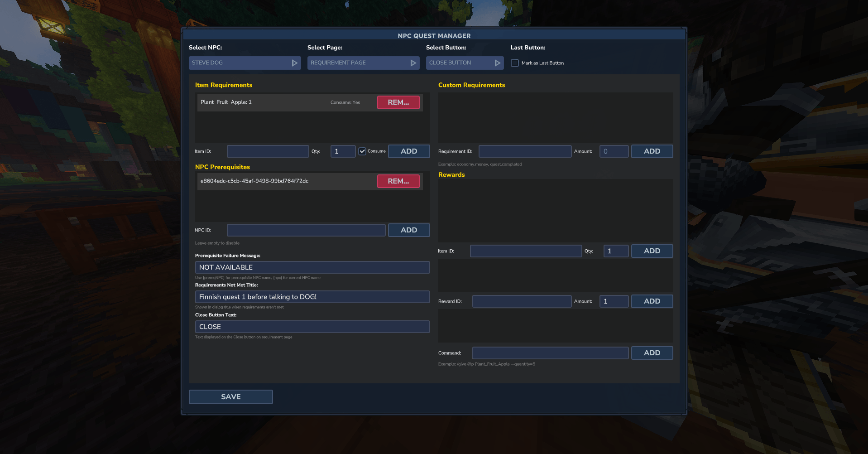Open the Select NPC dropdown showing Steve Dog

[x=245, y=63]
